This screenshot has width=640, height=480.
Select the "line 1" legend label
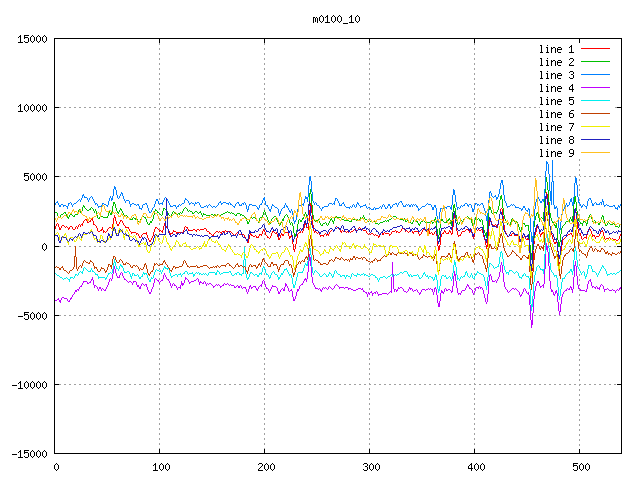(x=556, y=49)
